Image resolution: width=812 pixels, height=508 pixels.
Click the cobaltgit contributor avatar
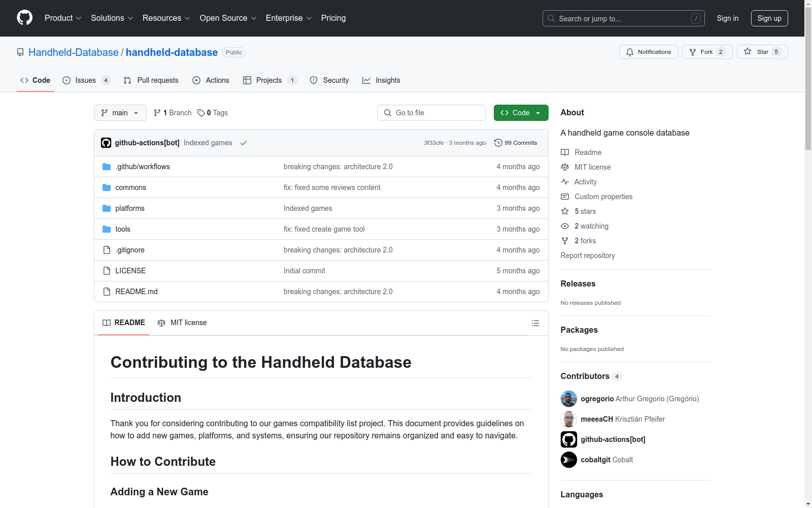click(x=569, y=460)
